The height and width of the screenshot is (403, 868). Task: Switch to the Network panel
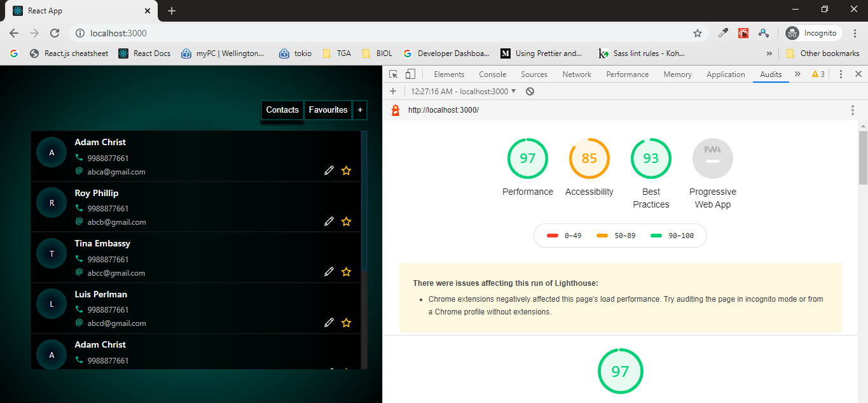(x=577, y=74)
